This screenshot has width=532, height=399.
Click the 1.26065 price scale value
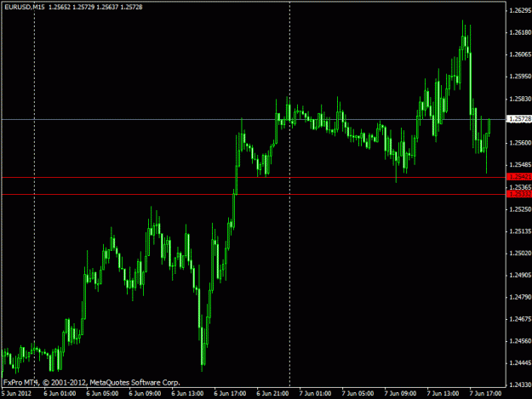tap(520, 54)
